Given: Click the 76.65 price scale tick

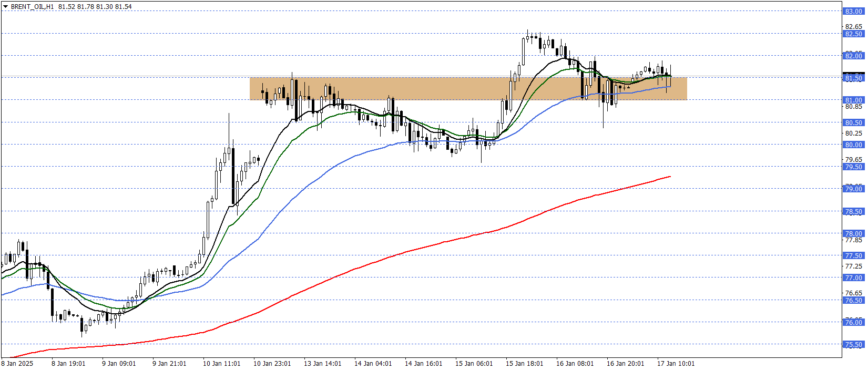Looking at the screenshot, I should tap(853, 293).
